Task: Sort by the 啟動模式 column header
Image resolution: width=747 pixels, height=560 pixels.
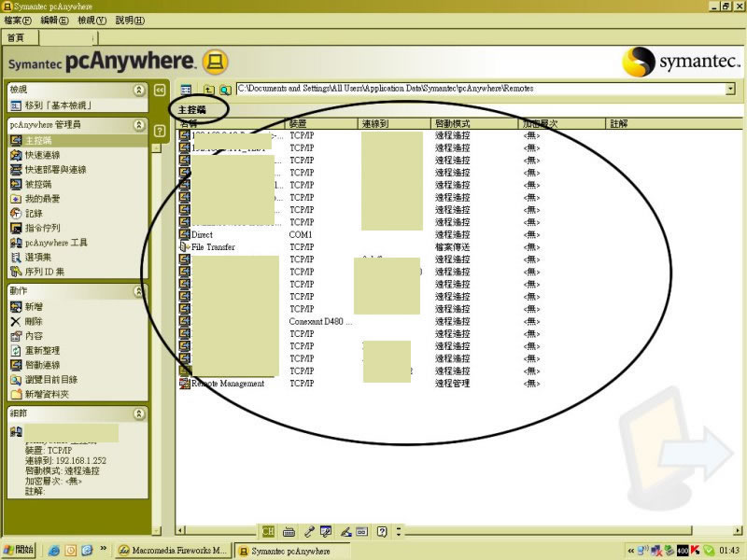Action: [474, 124]
